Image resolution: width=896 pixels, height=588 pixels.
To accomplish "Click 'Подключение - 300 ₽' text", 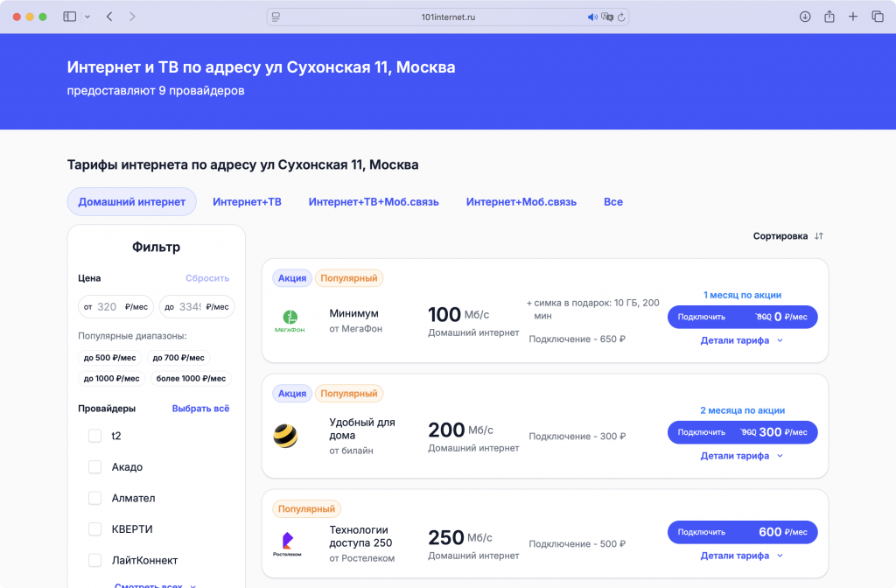I will click(x=577, y=436).
